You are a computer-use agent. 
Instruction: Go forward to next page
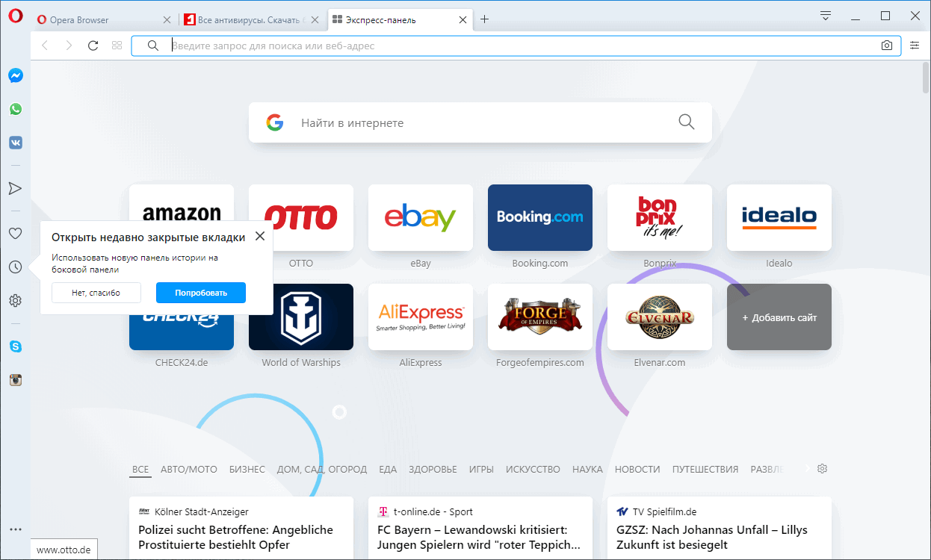(69, 46)
